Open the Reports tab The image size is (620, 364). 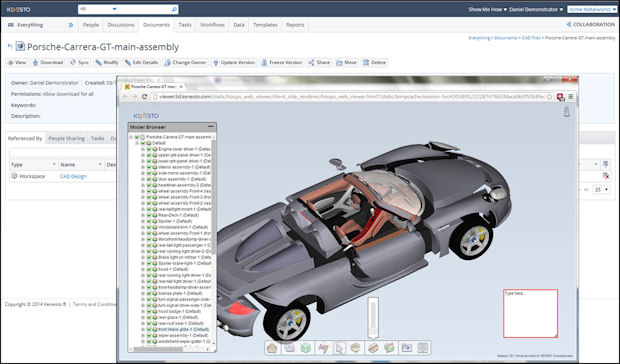pos(295,25)
